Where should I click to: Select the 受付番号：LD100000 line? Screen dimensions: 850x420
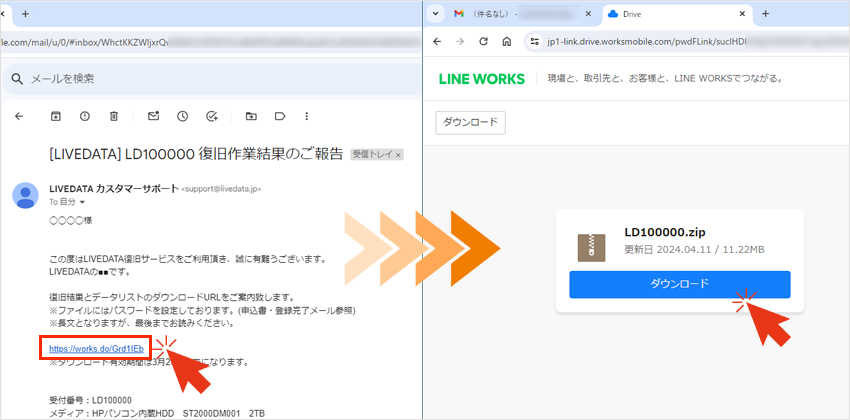(x=91, y=401)
